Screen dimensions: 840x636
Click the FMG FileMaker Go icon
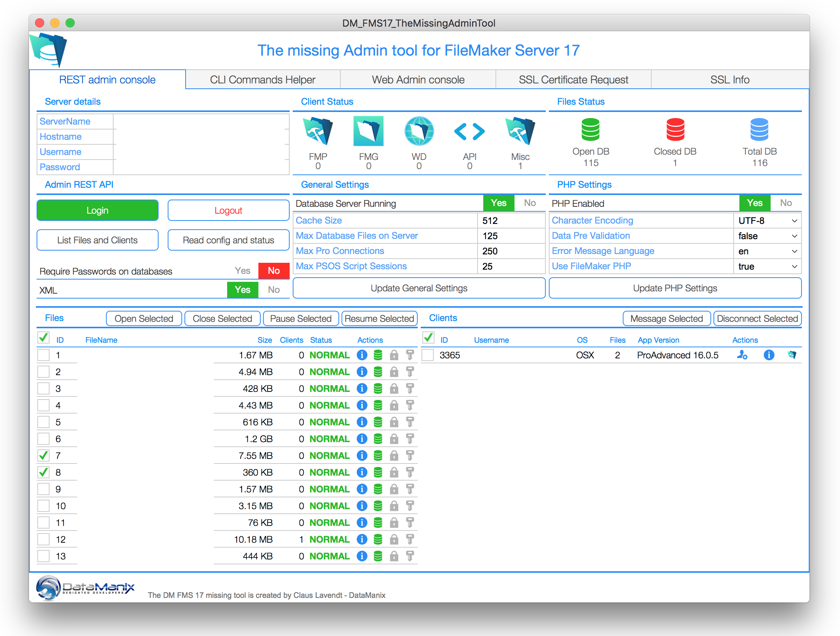pos(368,131)
